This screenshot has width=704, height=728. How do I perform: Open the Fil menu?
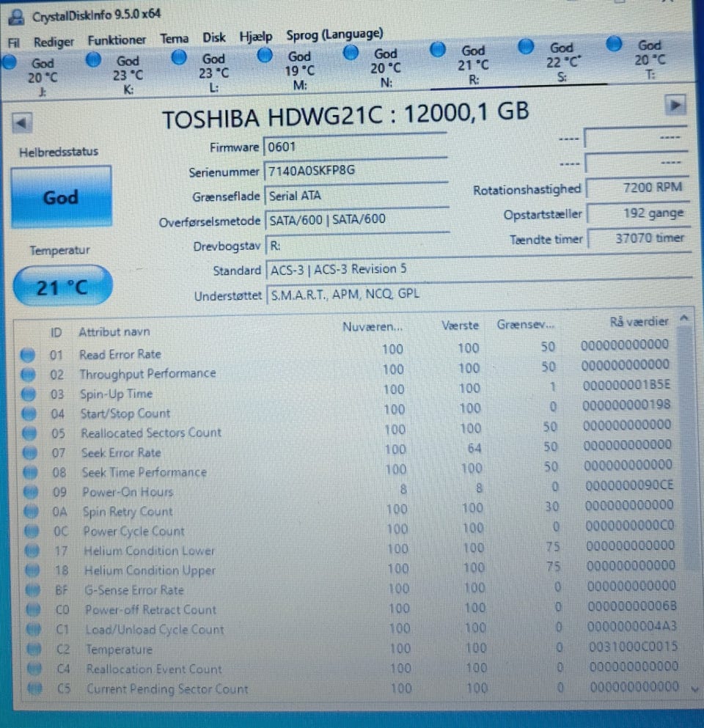click(13, 43)
